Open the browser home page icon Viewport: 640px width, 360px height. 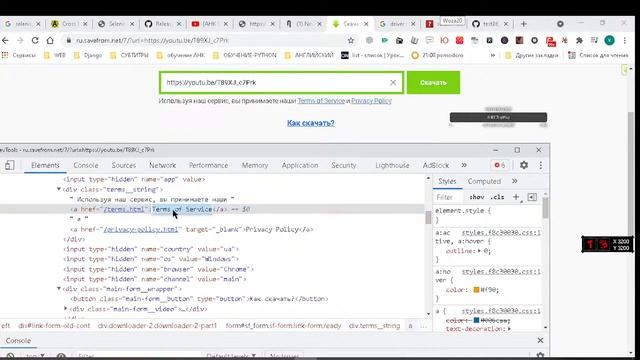(x=50, y=40)
